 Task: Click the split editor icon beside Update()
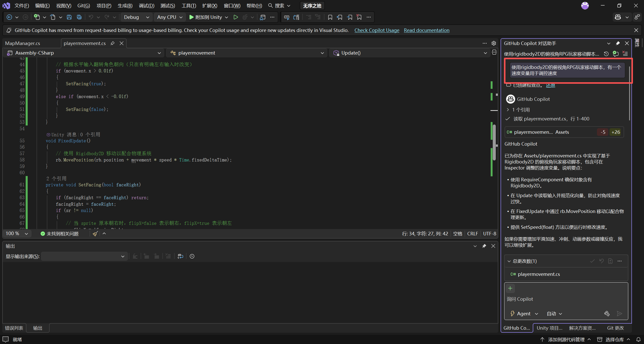494,53
